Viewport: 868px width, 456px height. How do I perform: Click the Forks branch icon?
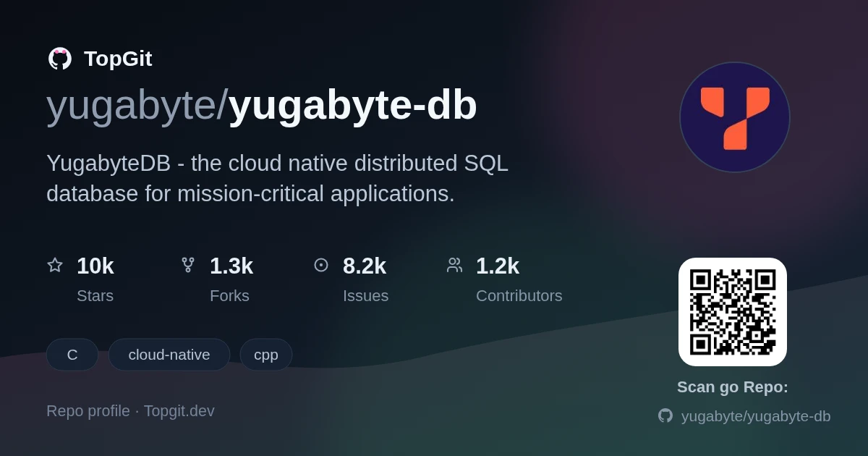[188, 265]
